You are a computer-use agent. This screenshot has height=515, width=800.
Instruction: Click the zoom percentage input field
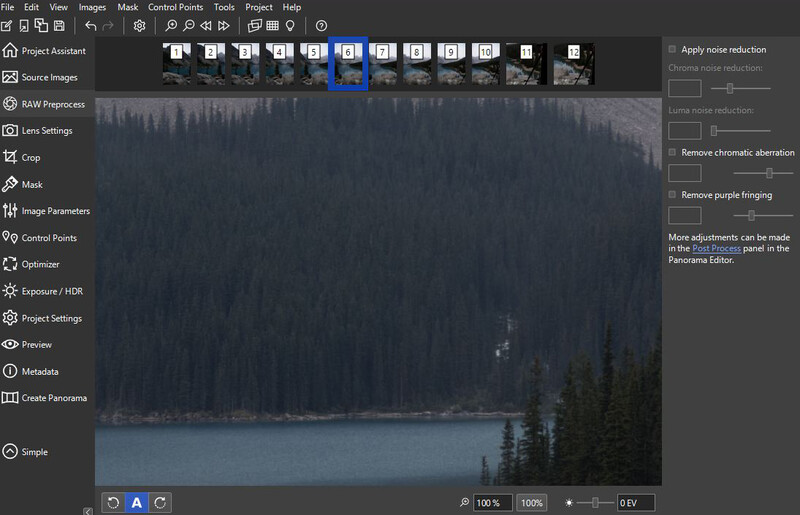coord(492,503)
